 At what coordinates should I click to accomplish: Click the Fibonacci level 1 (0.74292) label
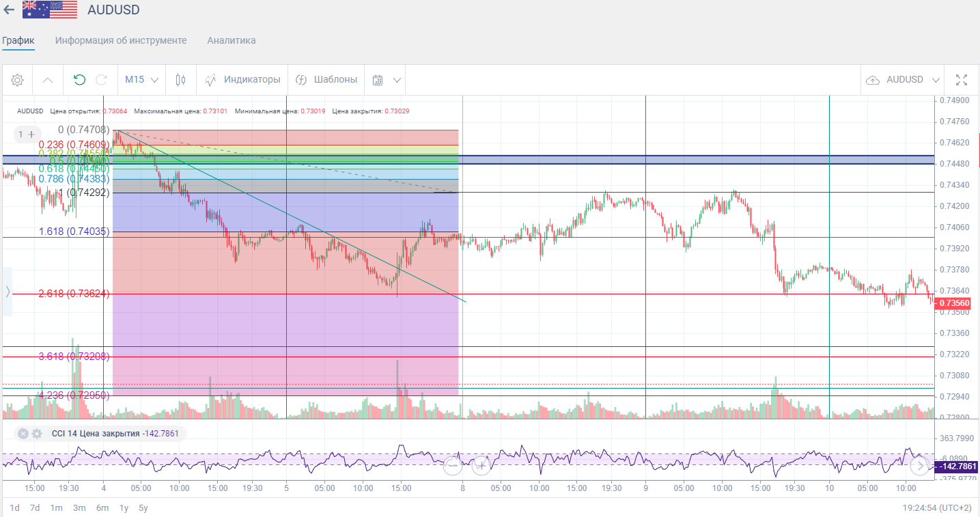click(x=84, y=192)
